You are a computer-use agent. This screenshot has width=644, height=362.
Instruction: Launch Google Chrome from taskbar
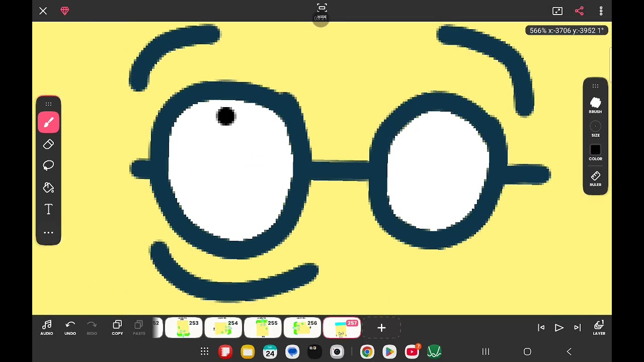(367, 351)
